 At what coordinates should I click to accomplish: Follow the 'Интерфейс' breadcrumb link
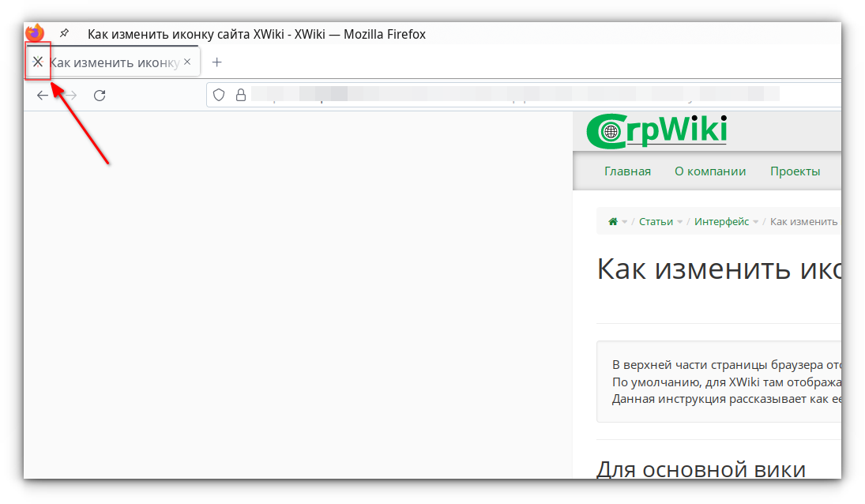pyautogui.click(x=721, y=222)
